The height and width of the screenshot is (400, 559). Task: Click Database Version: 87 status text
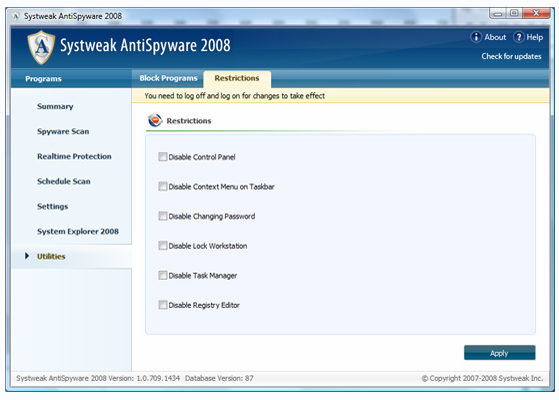(x=219, y=378)
